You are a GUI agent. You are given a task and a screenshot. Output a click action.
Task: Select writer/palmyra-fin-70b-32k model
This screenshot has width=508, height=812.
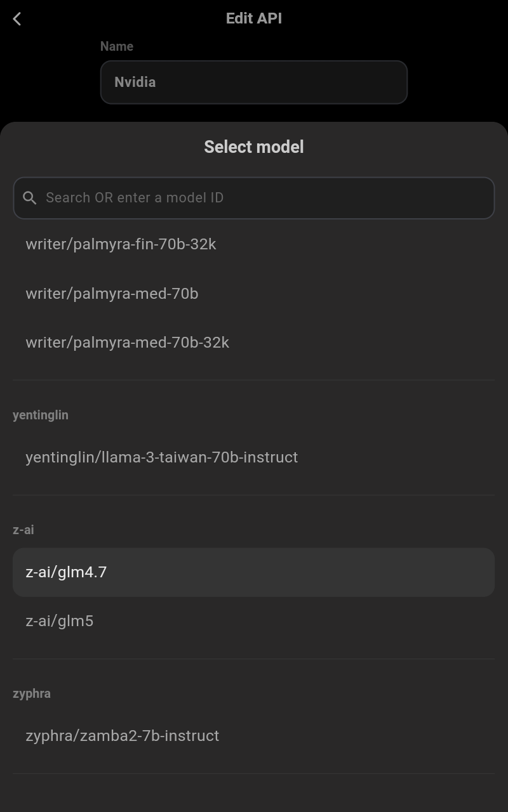[x=121, y=244]
